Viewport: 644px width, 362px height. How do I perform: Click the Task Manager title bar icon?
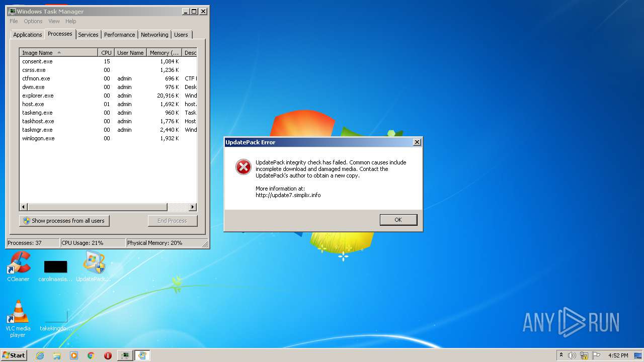12,11
